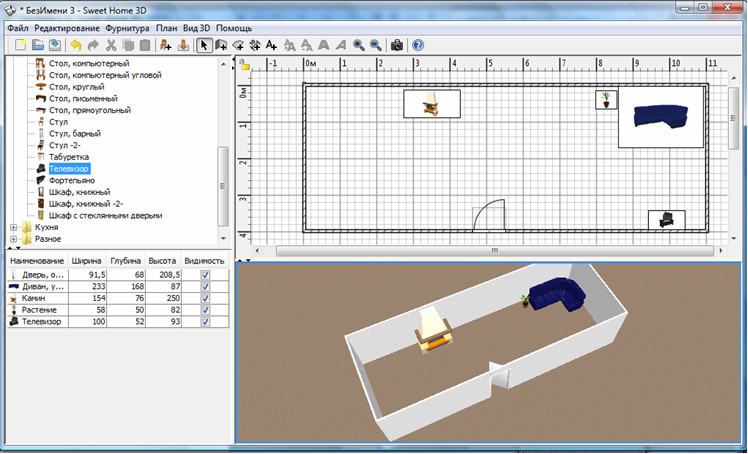Select the arrow Select tool
This screenshot has height=454, width=748.
coord(204,45)
